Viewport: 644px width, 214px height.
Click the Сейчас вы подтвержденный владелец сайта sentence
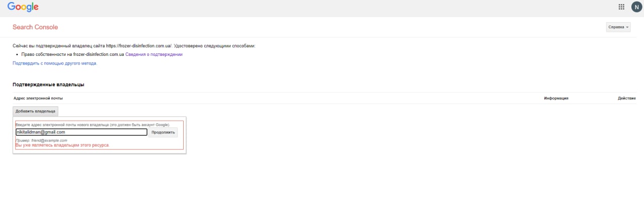[134, 46]
